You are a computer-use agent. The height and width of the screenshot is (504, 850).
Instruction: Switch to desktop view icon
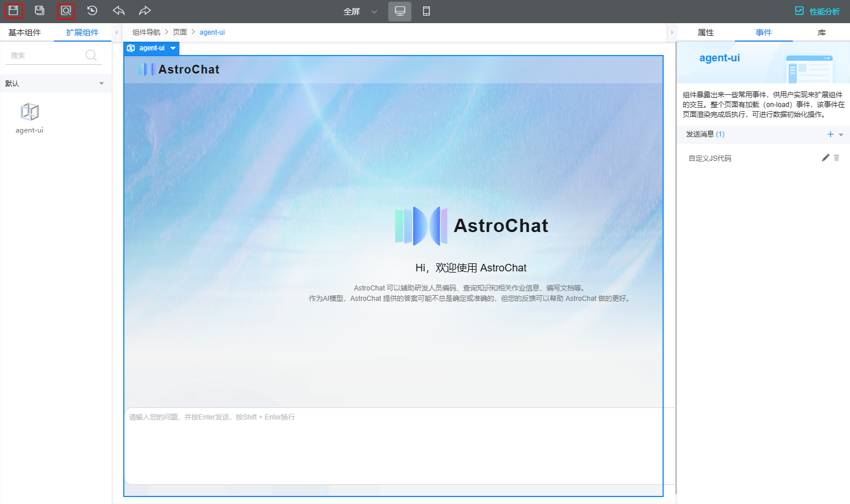tap(400, 11)
